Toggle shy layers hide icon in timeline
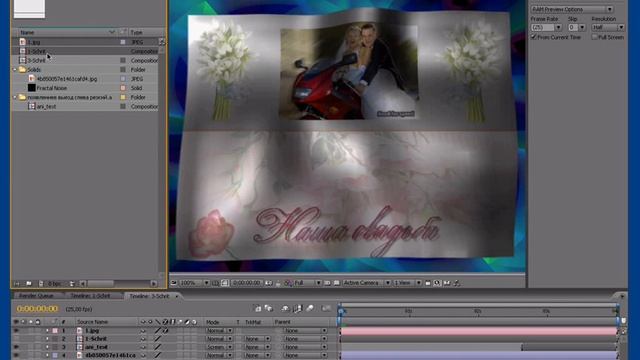Image resolution: width=640 pixels, height=360 pixels. [x=285, y=309]
